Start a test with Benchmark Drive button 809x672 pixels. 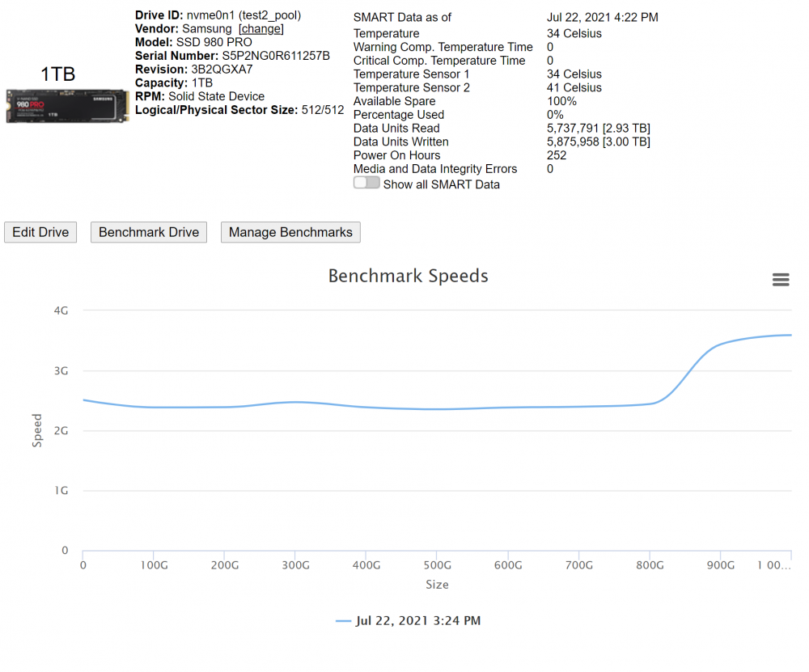pos(149,232)
